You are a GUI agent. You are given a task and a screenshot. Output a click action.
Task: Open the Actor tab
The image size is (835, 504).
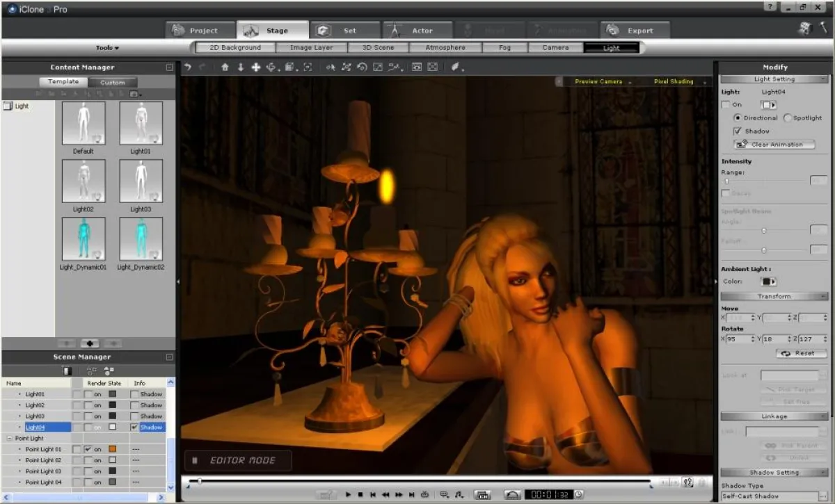[417, 31]
